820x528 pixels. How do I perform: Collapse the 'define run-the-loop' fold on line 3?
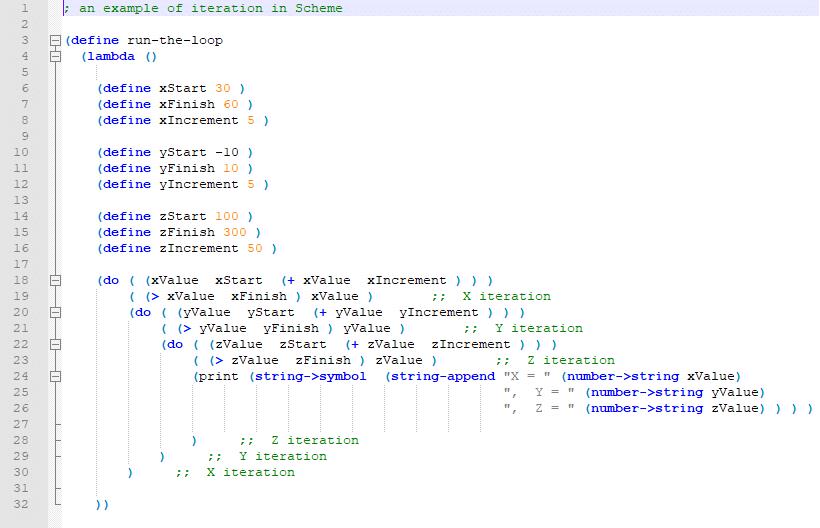tap(55, 41)
